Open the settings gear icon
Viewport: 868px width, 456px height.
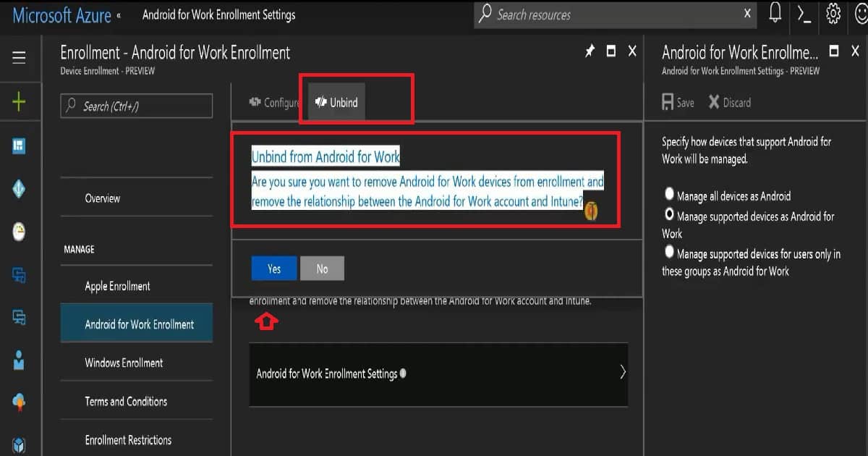coord(833,14)
